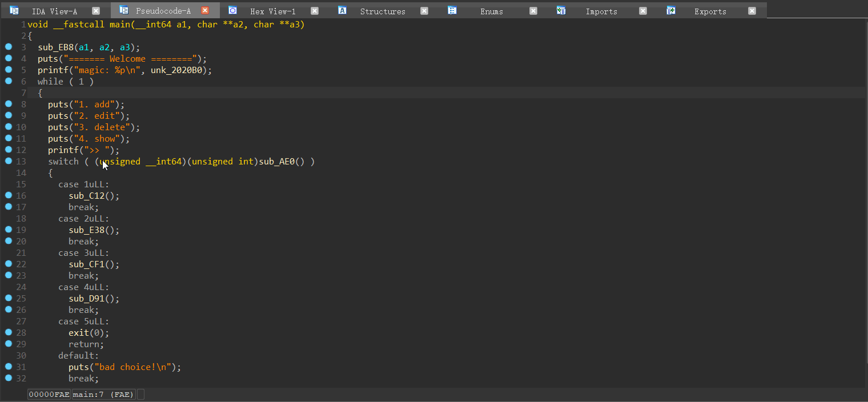Toggle breakpoint dot on line 3
The image size is (868, 402).
9,47
